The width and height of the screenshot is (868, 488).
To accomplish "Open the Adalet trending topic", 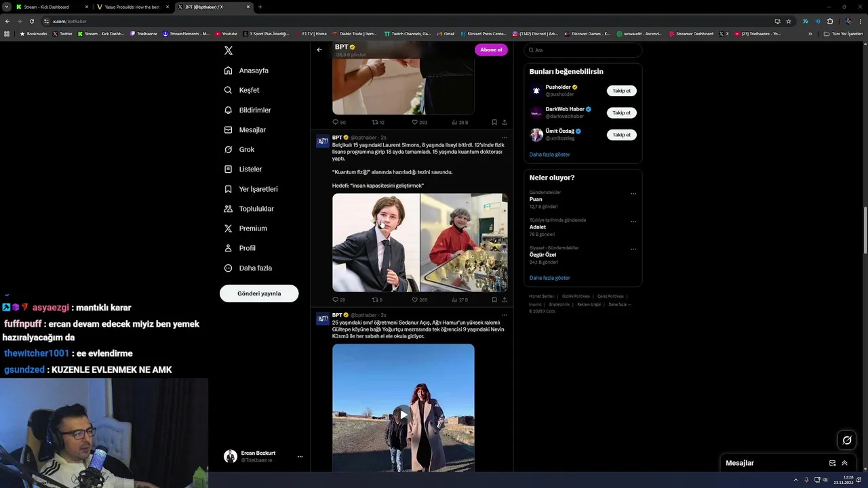I will pos(538,227).
